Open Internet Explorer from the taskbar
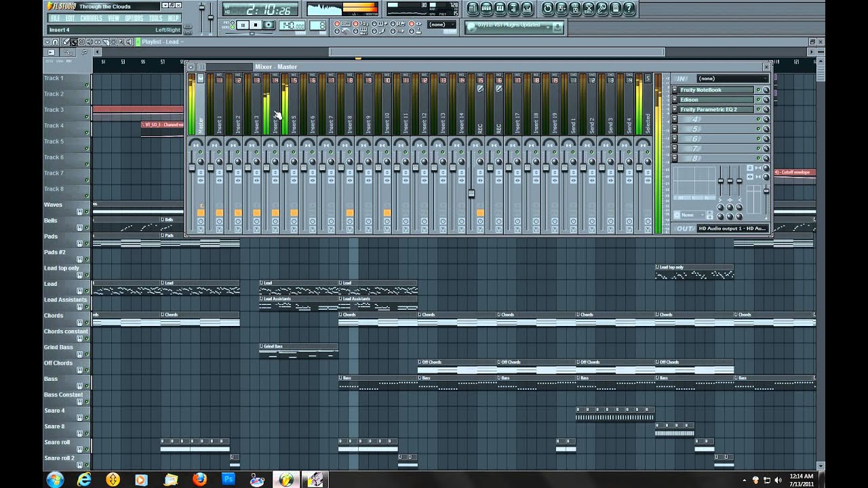 [84, 479]
